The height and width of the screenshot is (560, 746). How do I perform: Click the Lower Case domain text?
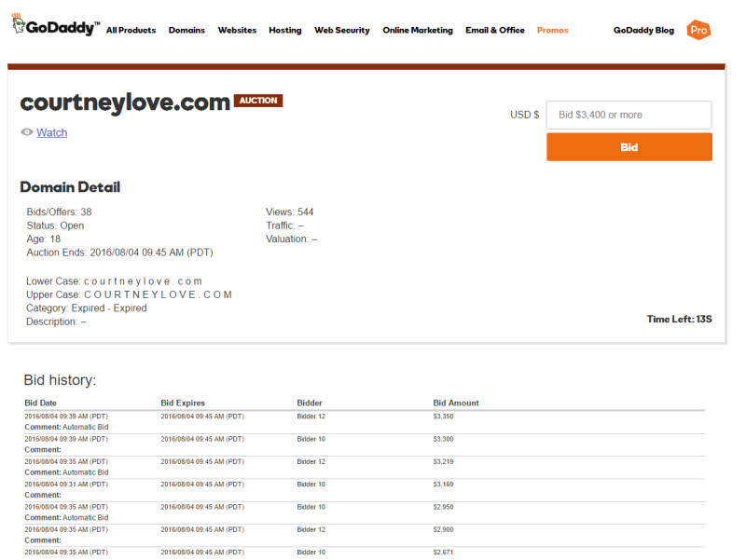point(114,281)
